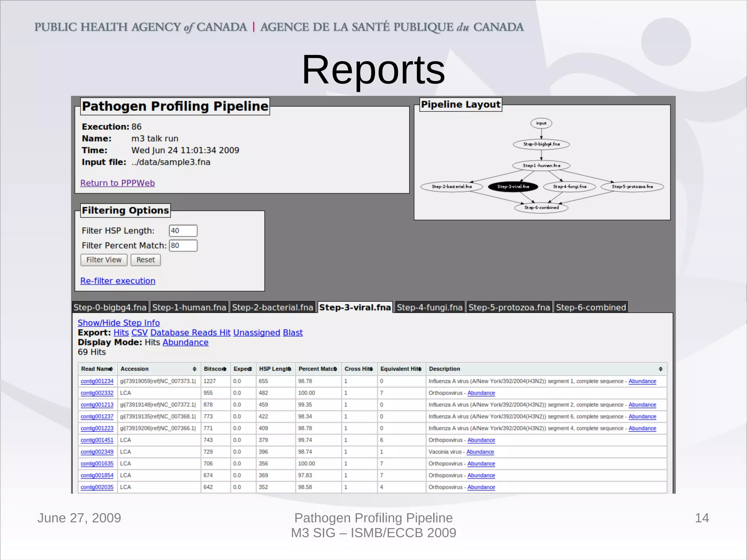Export the Database Reads Hit link
The image size is (747, 560).
[190, 333]
